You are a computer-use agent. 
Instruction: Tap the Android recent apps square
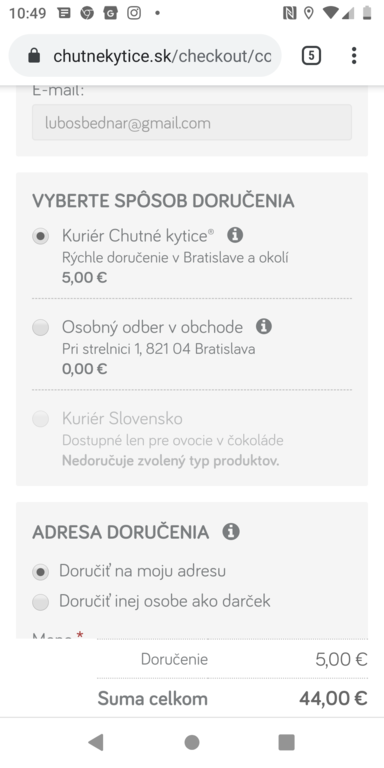[287, 742]
